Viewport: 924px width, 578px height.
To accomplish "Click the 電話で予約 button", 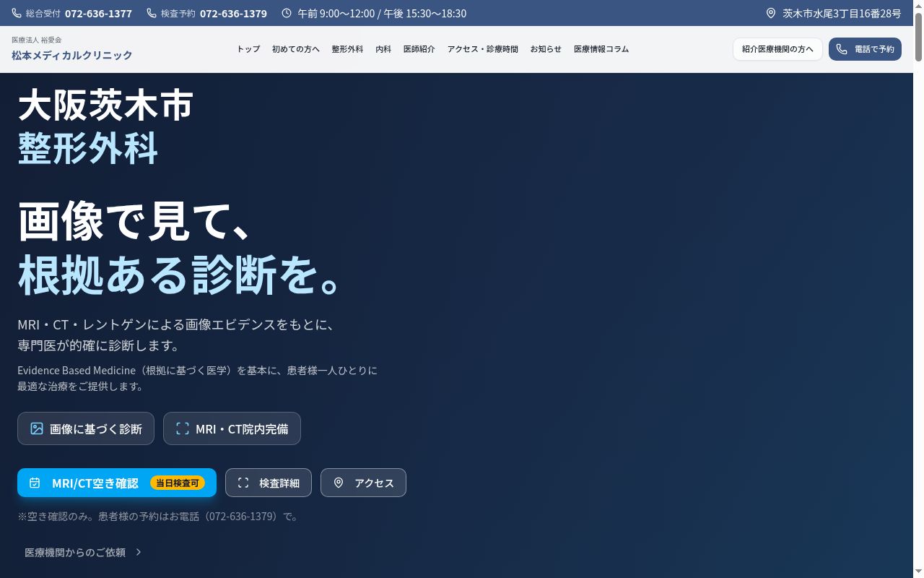I will [x=865, y=49].
